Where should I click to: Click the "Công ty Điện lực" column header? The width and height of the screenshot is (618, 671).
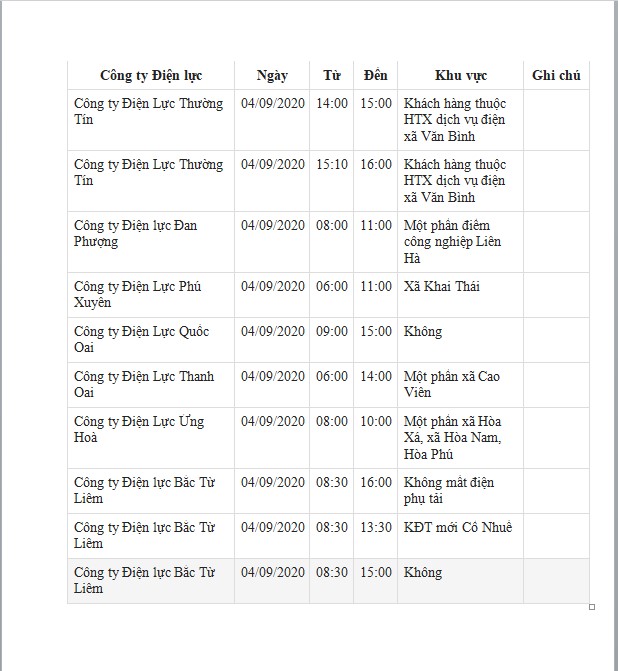151,76
